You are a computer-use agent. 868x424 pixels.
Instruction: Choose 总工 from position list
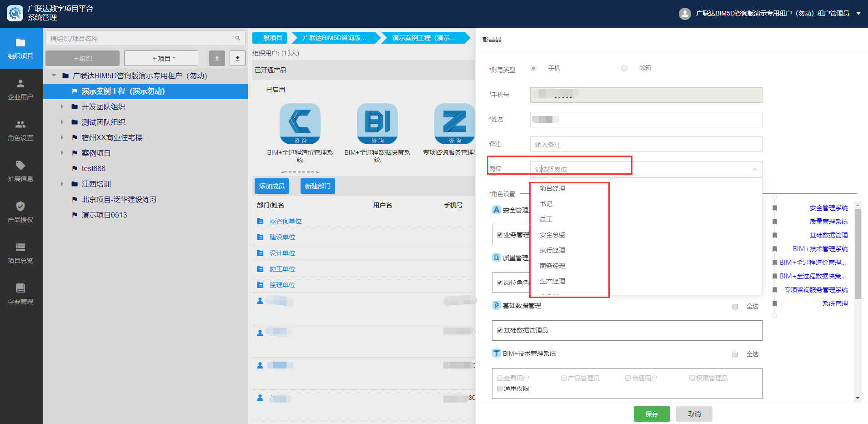[x=546, y=219]
